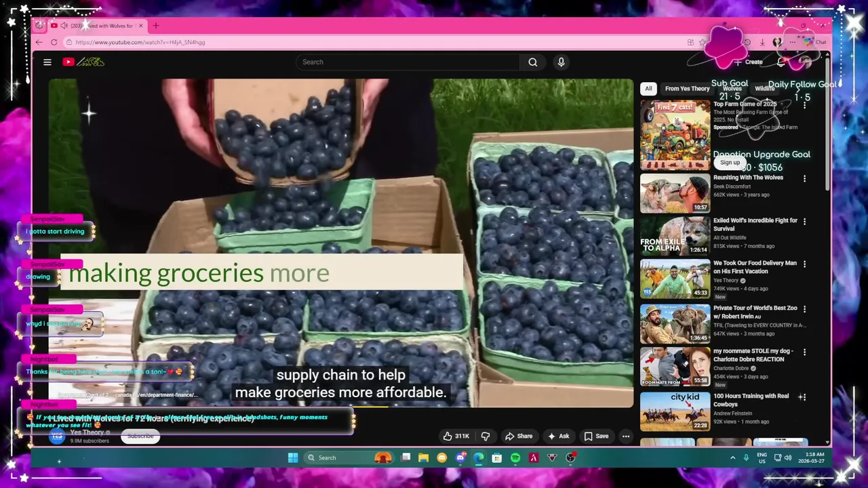Open Exiled Wolf's Incredible Fight thumbnail
Image resolution: width=868 pixels, height=488 pixels.
675,236
